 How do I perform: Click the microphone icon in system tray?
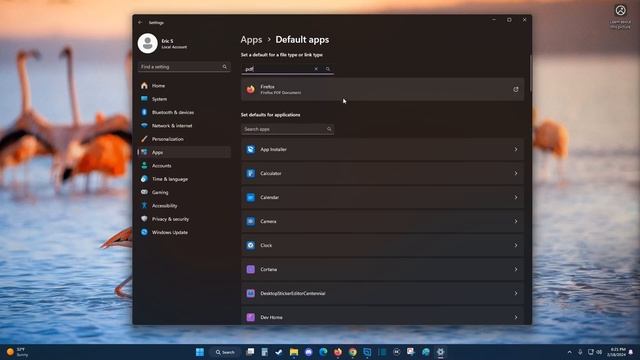coord(580,352)
